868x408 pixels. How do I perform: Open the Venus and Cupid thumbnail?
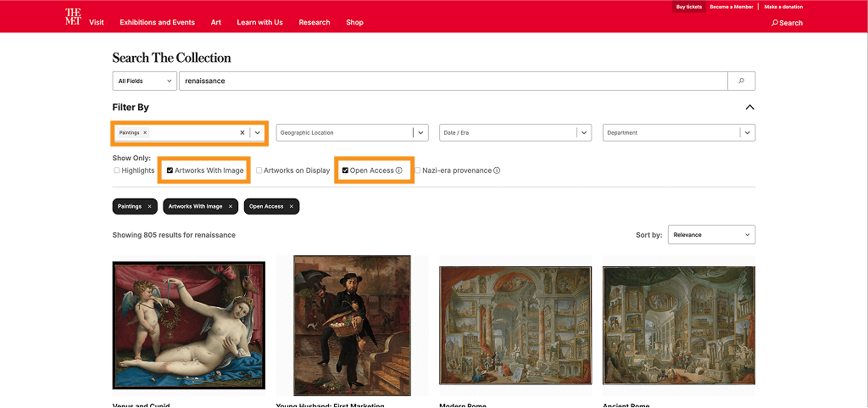point(188,325)
